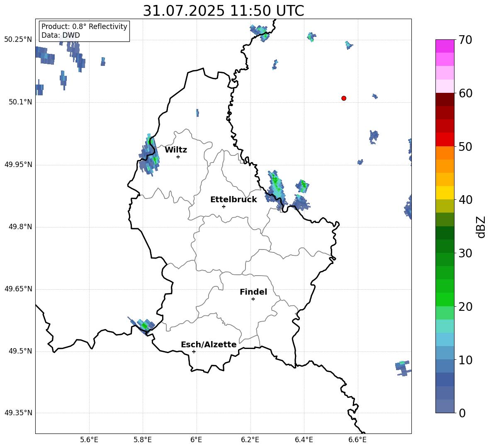
Task: Click the 49.65°N latitude label
Action: (x=18, y=289)
